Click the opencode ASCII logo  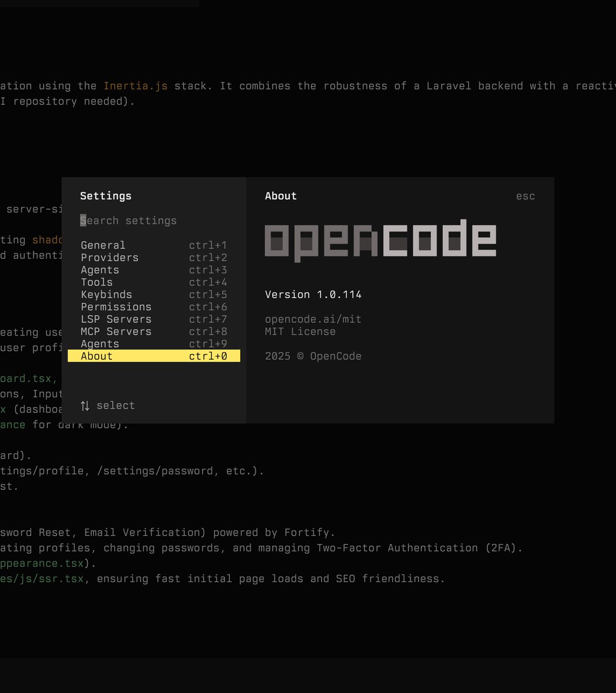click(x=380, y=240)
